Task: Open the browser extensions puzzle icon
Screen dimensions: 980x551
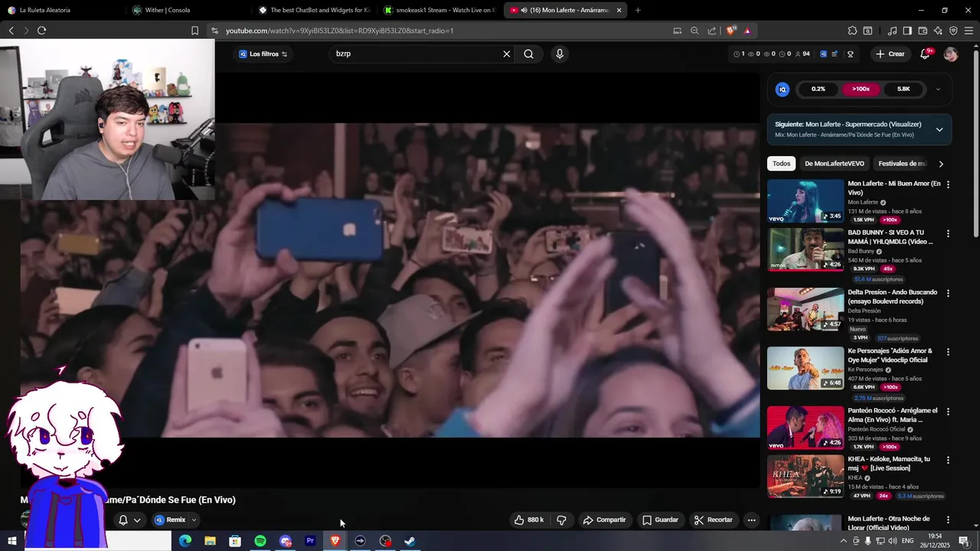Action: pos(852,31)
